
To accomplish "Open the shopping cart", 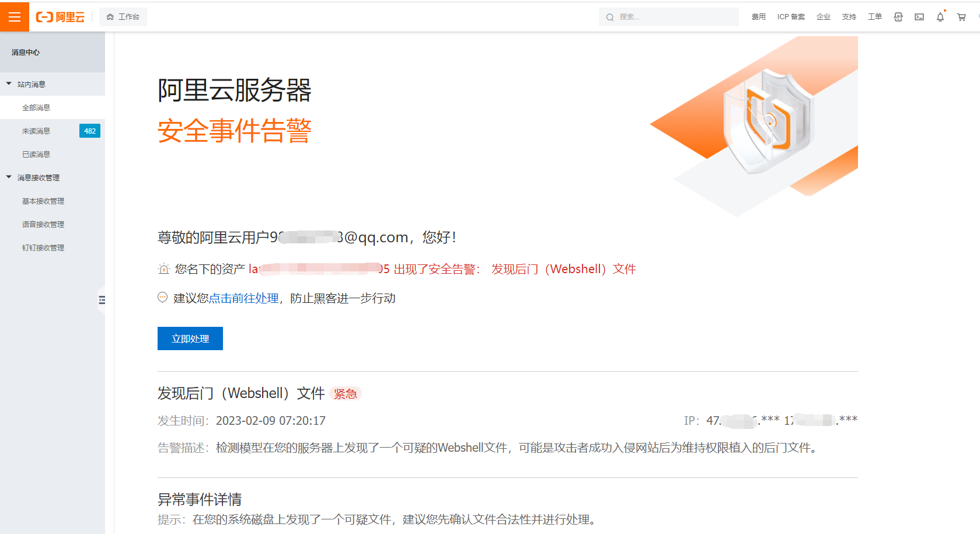I will click(961, 17).
